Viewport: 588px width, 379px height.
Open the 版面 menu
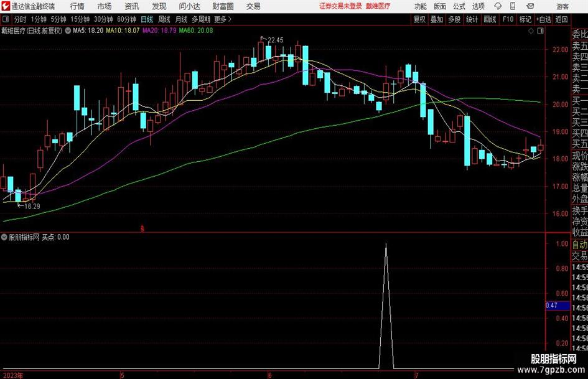[x=440, y=6]
